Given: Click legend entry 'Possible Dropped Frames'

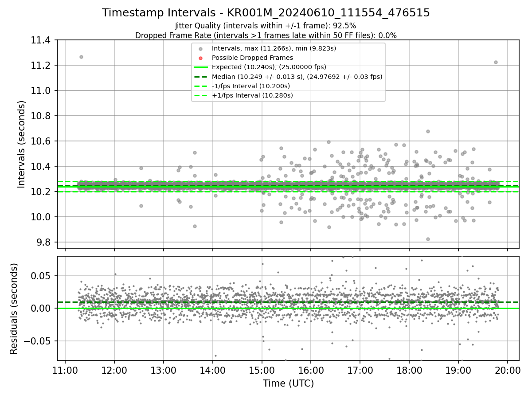Looking at the screenshot, I should [252, 58].
